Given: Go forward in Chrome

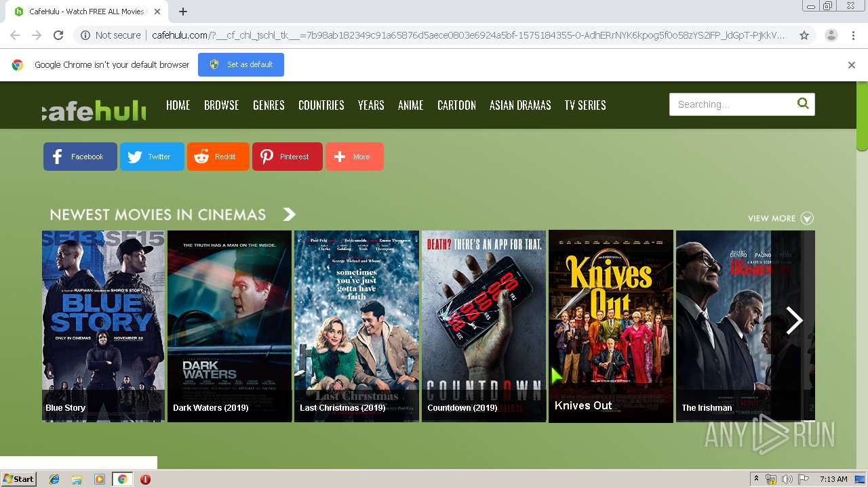Looking at the screenshot, I should (x=37, y=35).
